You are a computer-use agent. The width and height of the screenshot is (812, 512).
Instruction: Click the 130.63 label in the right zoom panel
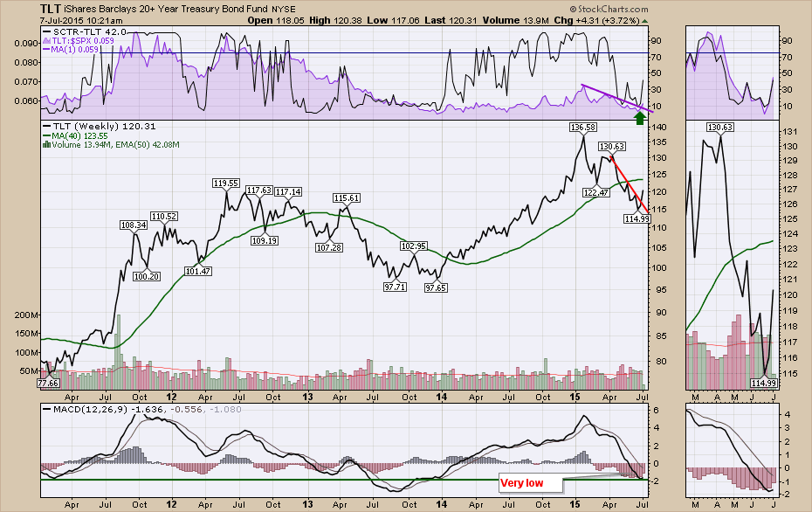(720, 127)
